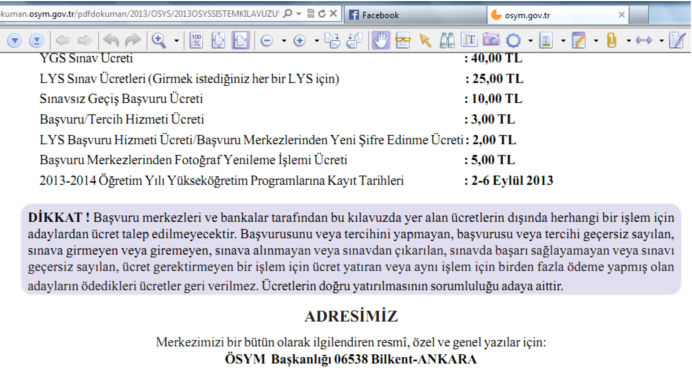Click ': 2-6 Eylül 2013' date text
This screenshot has height=376, width=692.
coord(509,180)
